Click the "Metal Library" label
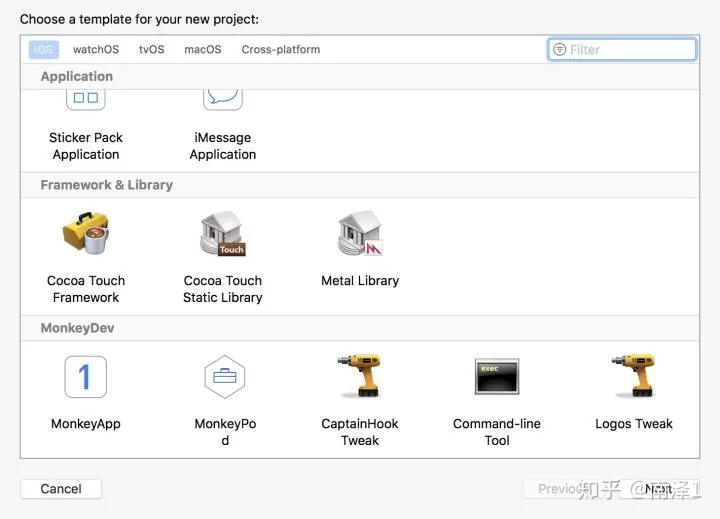720x519 pixels. 360,281
